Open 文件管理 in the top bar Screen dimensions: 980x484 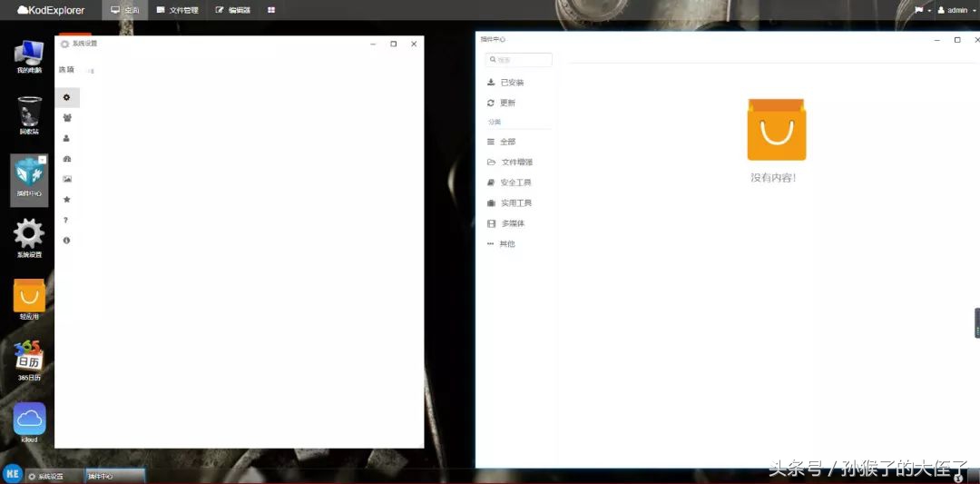178,10
